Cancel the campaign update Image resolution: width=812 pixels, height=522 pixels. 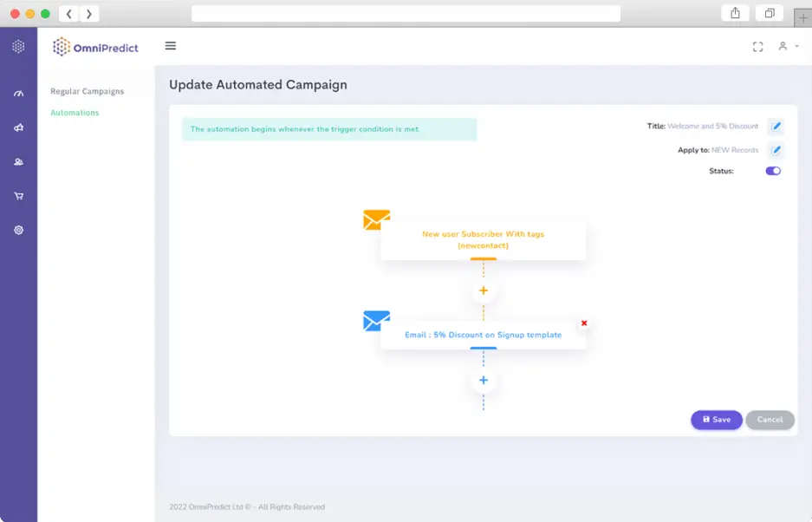click(x=770, y=420)
